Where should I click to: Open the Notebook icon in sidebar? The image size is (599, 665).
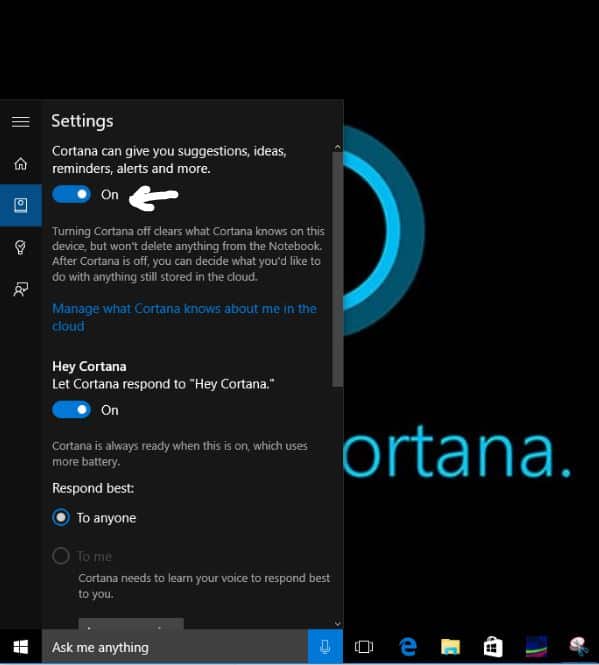(x=20, y=205)
